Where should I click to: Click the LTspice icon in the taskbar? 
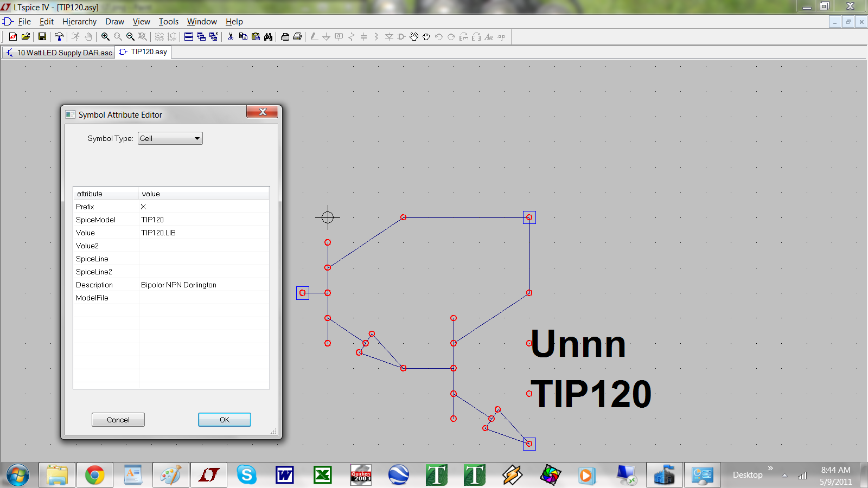point(209,476)
